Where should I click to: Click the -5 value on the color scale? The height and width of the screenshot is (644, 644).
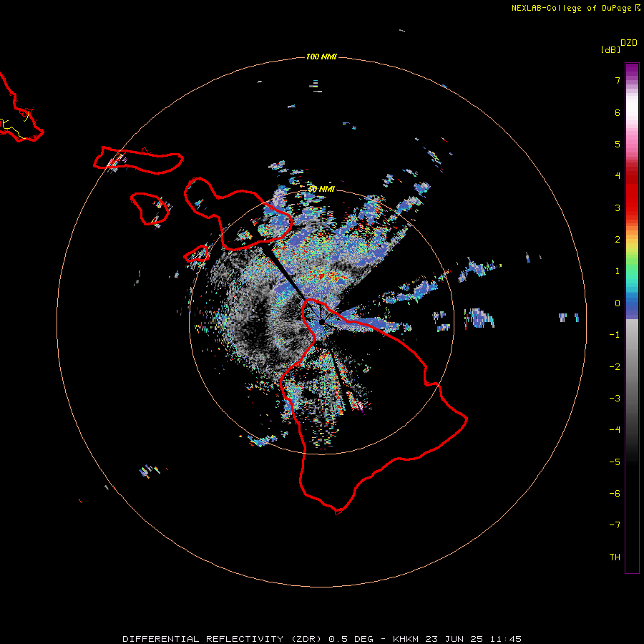coord(615,462)
